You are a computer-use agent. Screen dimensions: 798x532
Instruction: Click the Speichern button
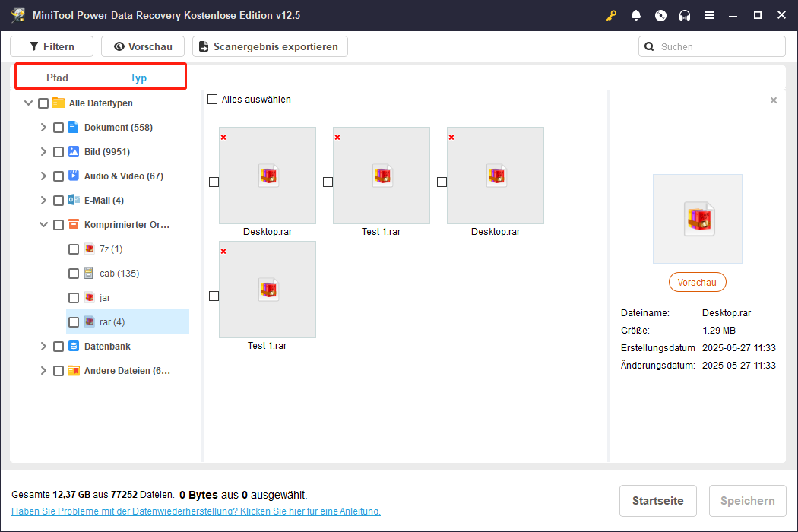[x=748, y=500]
